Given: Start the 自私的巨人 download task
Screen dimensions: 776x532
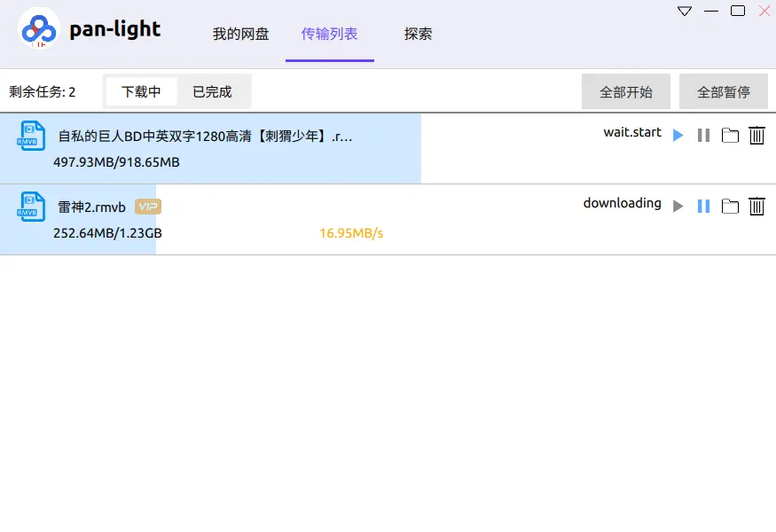Looking at the screenshot, I should tap(678, 135).
